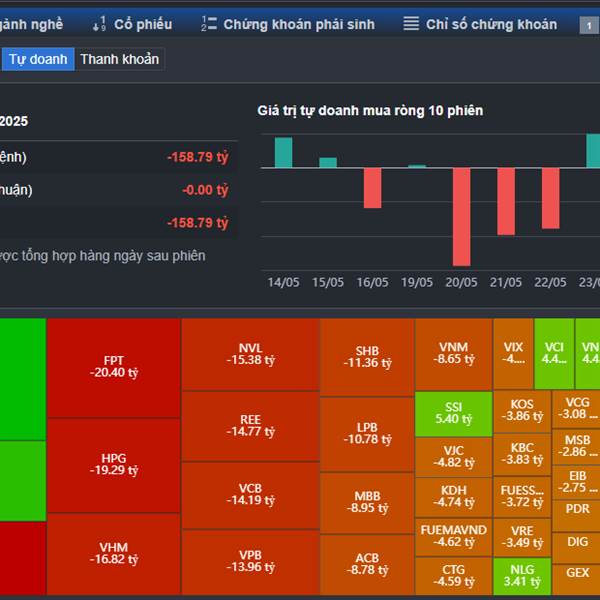The image size is (600, 600).
Task: Open Chỉ số chứng khoán tab
Action: 480,24
